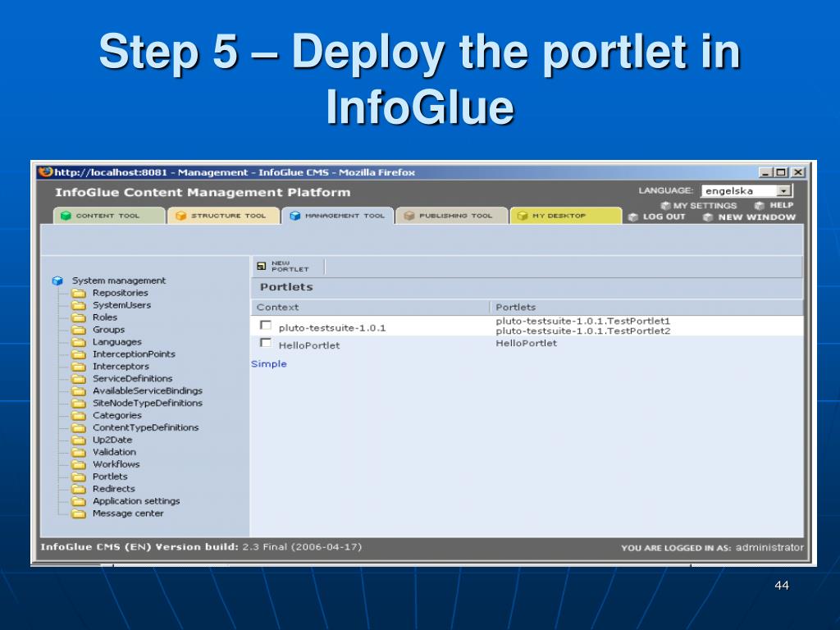Select the System management root label
This screenshot has width=840, height=630.
pos(119,281)
